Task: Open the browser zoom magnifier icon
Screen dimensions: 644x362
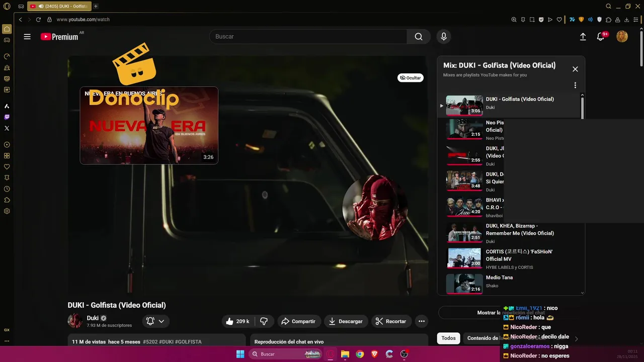Action: point(514,20)
